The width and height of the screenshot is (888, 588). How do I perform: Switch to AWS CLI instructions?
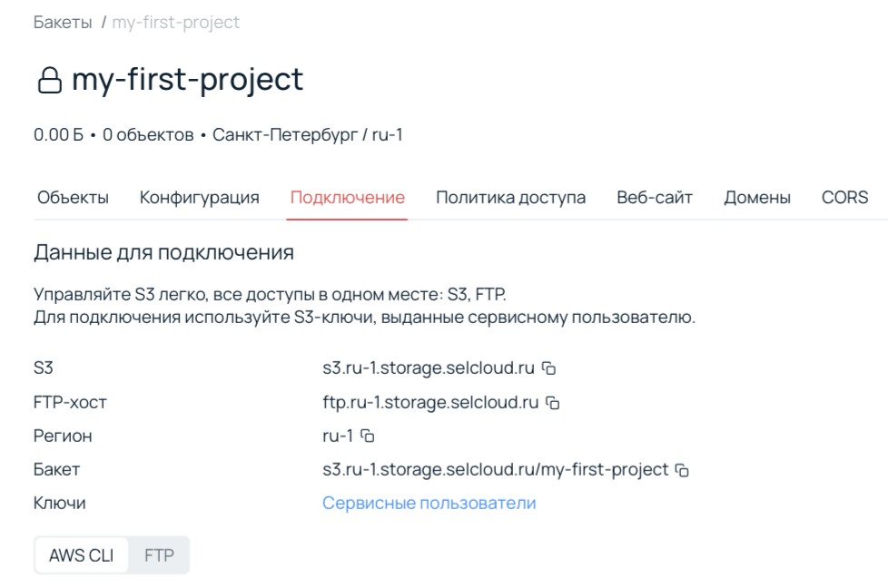82,555
